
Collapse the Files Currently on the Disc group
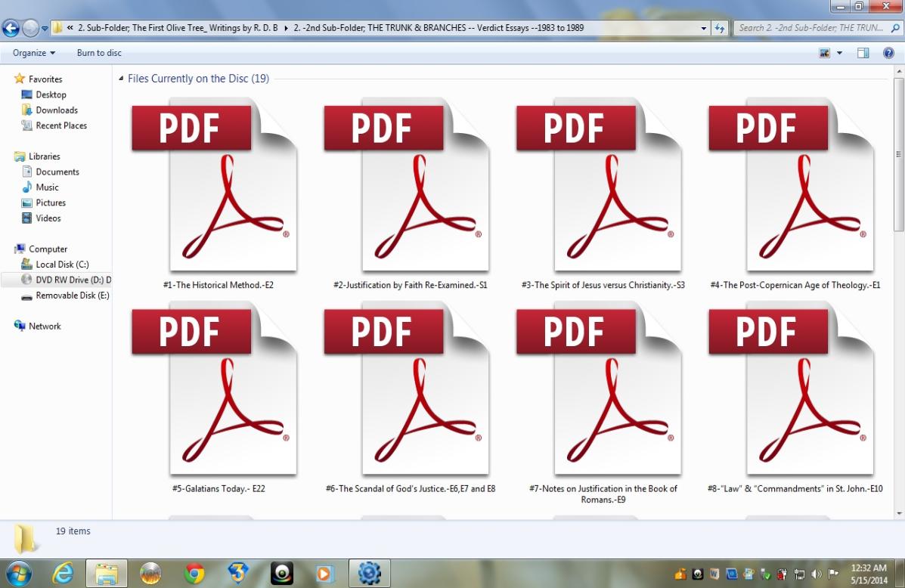[x=121, y=79]
